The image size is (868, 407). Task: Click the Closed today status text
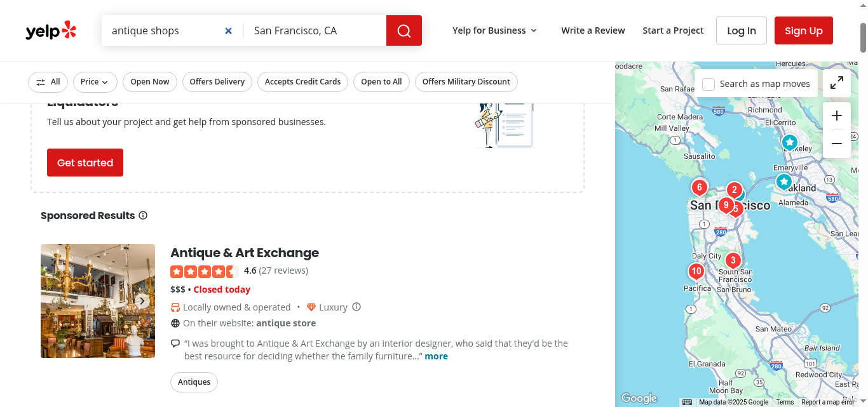(222, 290)
